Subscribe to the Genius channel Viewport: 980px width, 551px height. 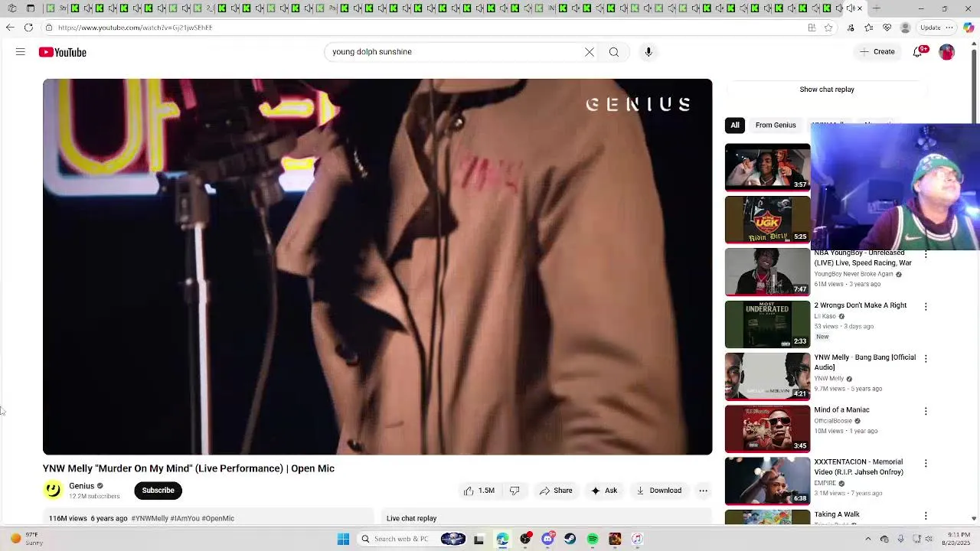[x=158, y=491]
